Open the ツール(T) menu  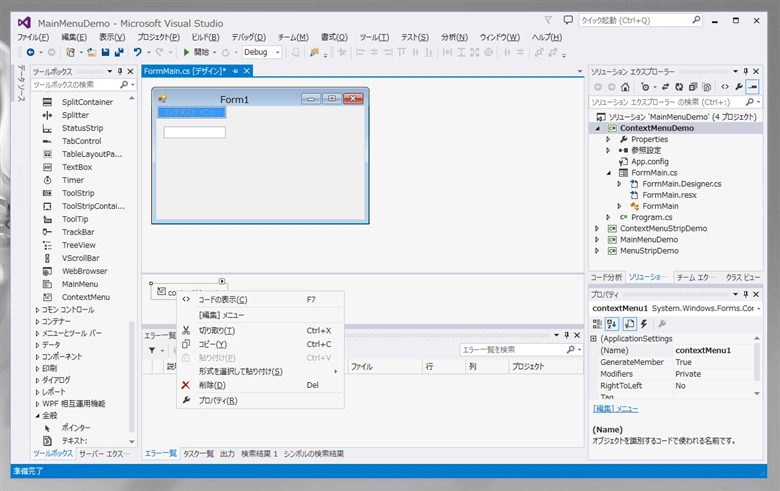374,37
